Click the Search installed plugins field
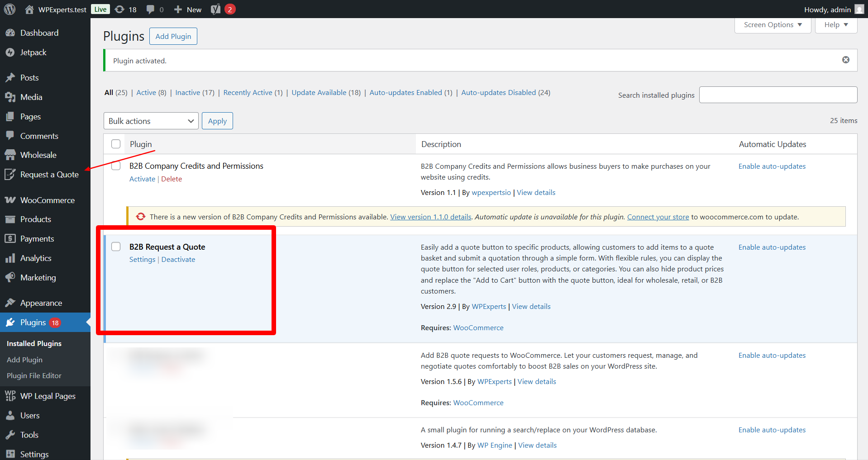This screenshot has width=868, height=460. 777,95
